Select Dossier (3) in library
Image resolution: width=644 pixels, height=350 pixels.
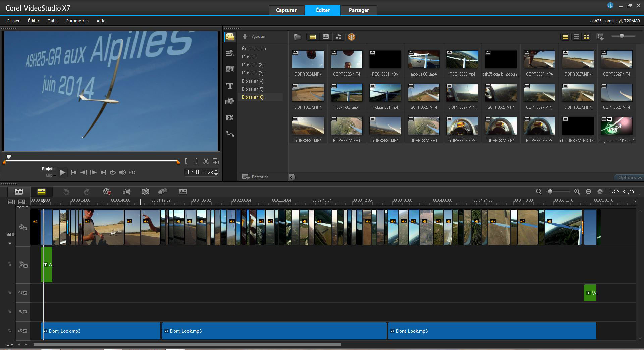coord(253,73)
